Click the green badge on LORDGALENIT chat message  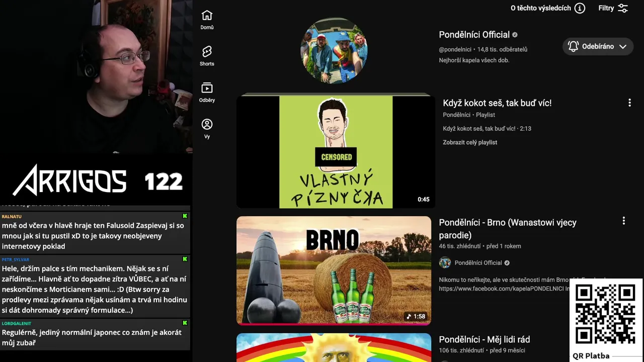coord(185,323)
